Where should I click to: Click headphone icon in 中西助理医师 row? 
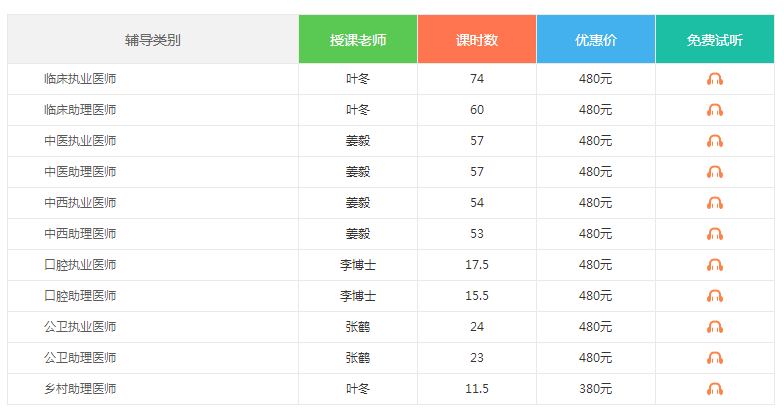715,234
